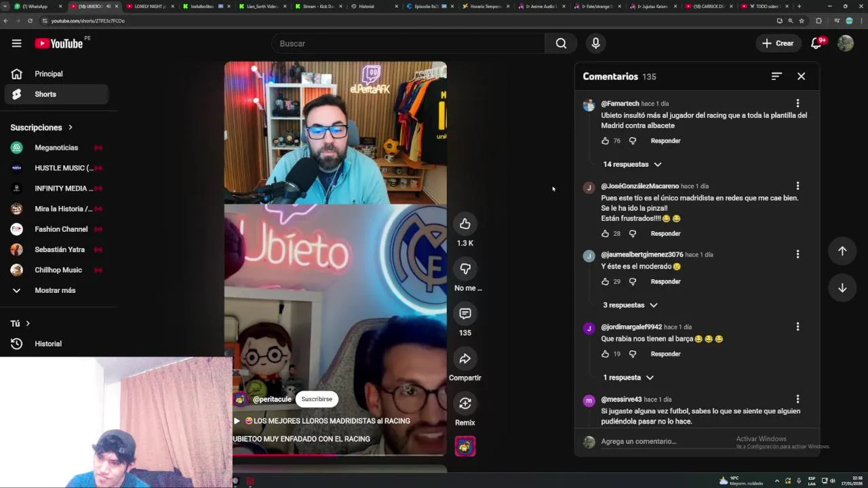Image resolution: width=868 pixels, height=488 pixels.
Task: Open the Remix option for this Short
Action: pos(465,403)
